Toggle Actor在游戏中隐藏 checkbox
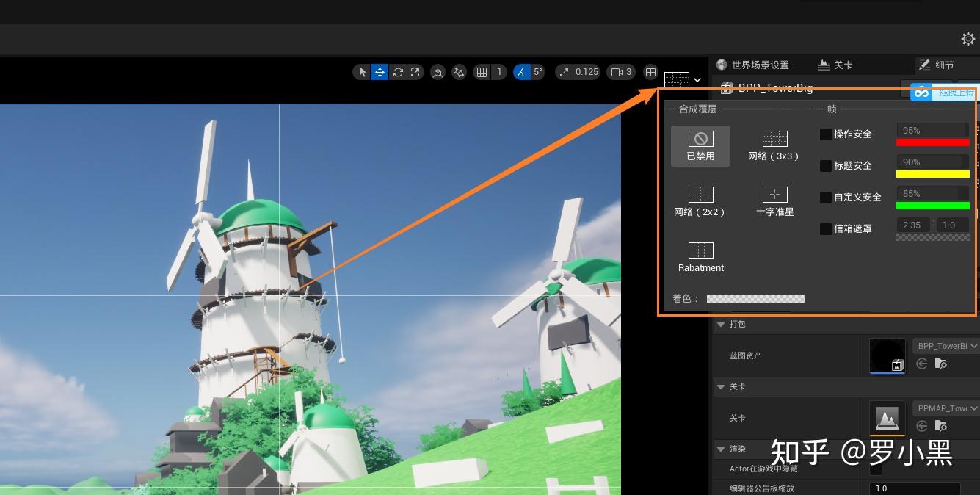The image size is (980, 495). tap(876, 469)
